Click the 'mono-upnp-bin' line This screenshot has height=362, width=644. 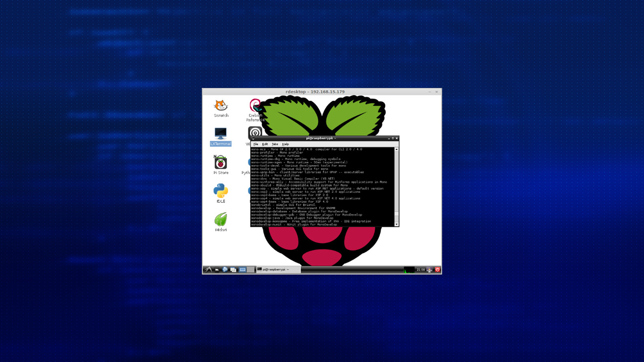tap(308, 172)
